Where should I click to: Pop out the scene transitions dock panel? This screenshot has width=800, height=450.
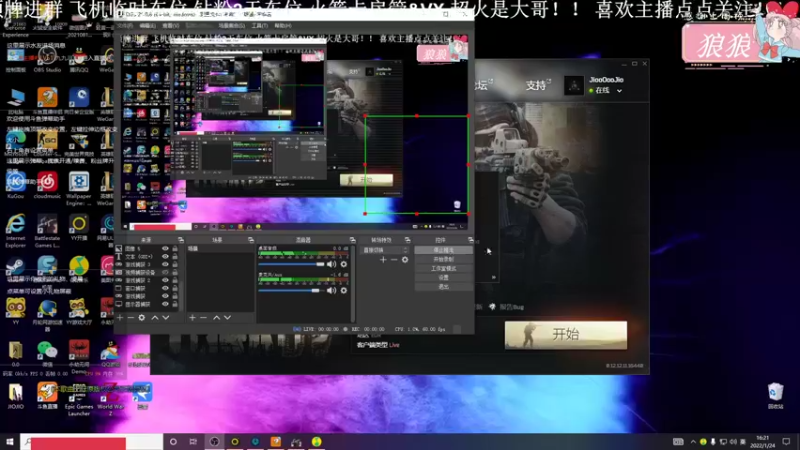click(407, 240)
